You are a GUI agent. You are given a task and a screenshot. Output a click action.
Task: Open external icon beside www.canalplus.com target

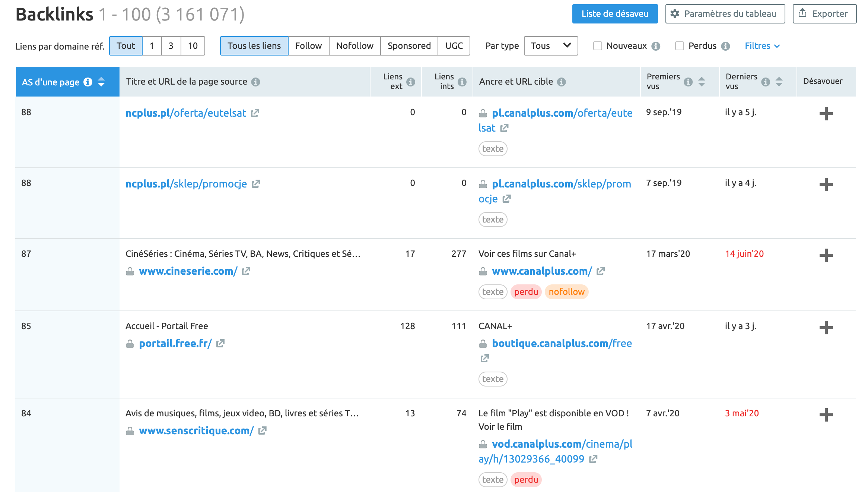click(x=601, y=271)
